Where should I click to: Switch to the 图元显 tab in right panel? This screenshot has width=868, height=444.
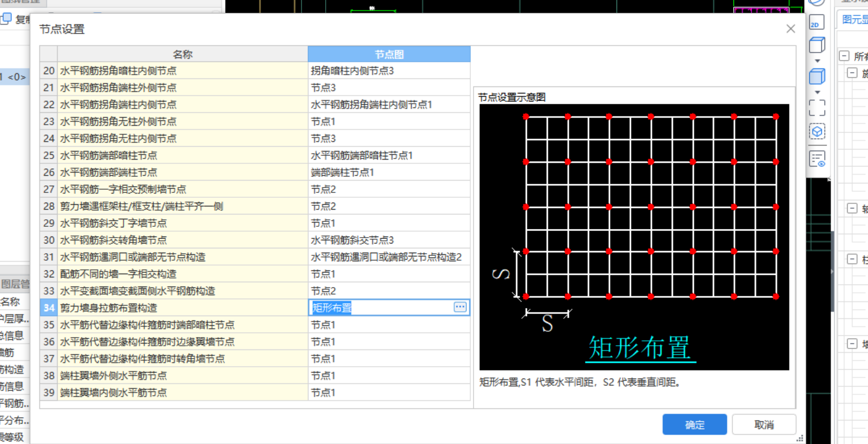[x=854, y=20]
